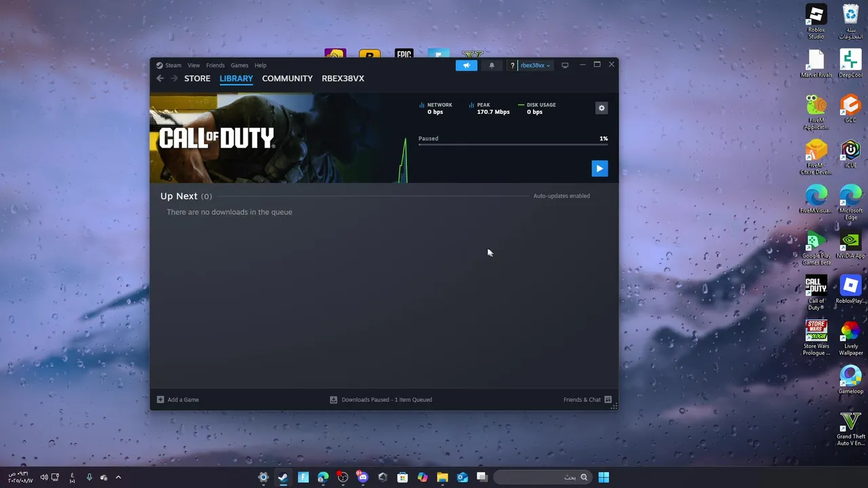The height and width of the screenshot is (488, 868).
Task: Click the download progress bar
Action: (513, 144)
